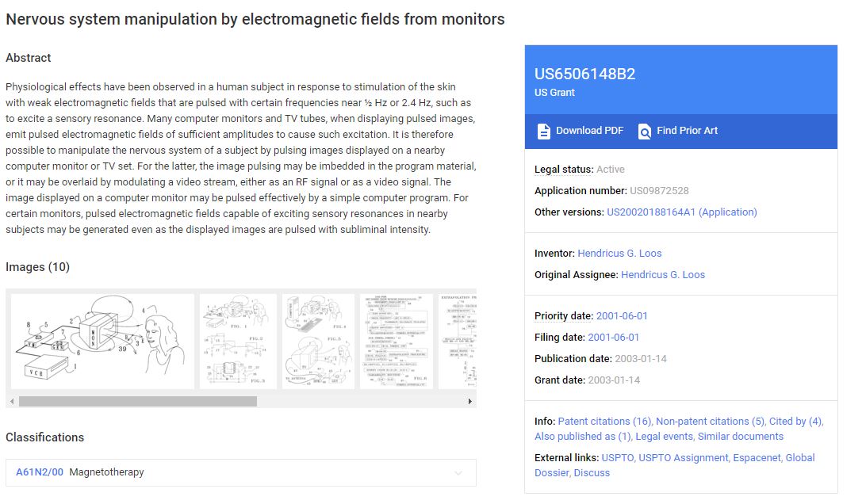
Task: Open US20020188164A1 (Application) version link
Action: coord(681,212)
